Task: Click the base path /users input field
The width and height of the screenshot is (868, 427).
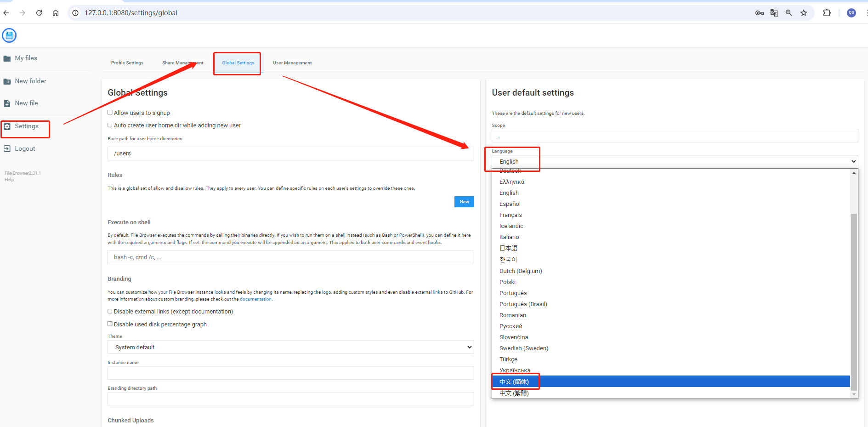Action: point(290,154)
